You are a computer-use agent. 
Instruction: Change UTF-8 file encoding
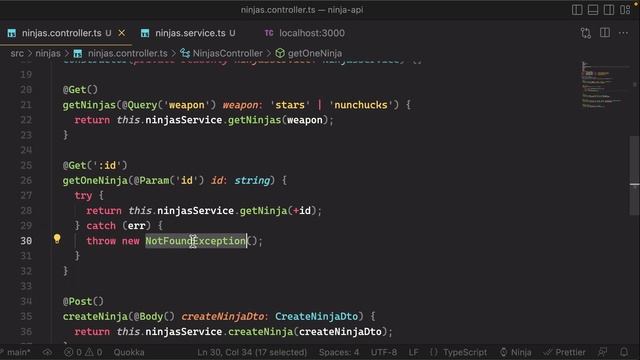point(384,352)
